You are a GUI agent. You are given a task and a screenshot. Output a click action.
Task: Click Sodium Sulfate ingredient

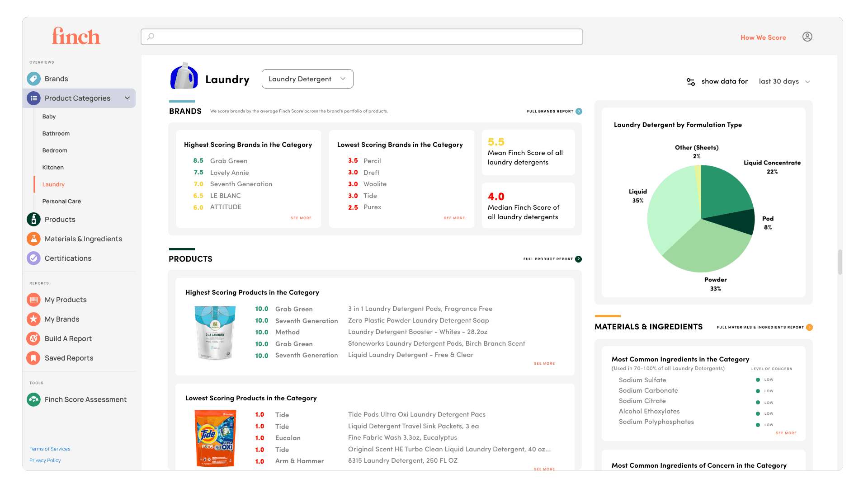(642, 380)
